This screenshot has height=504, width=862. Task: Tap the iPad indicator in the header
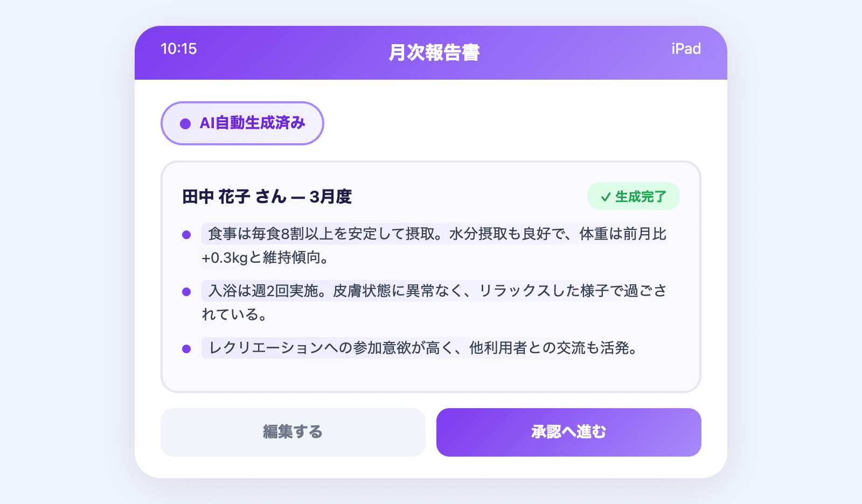686,50
